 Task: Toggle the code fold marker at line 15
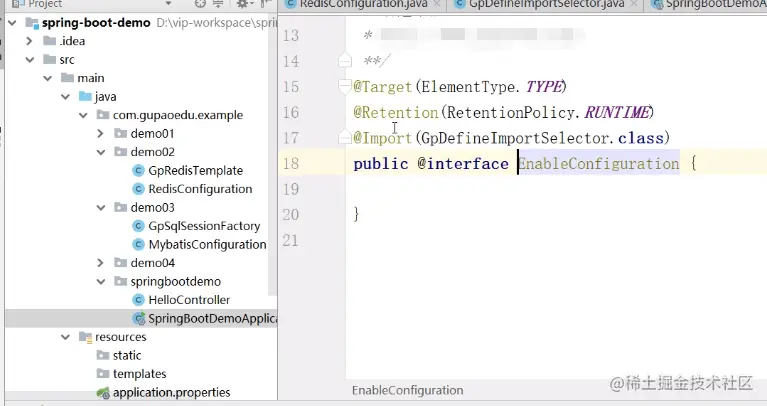click(344, 86)
